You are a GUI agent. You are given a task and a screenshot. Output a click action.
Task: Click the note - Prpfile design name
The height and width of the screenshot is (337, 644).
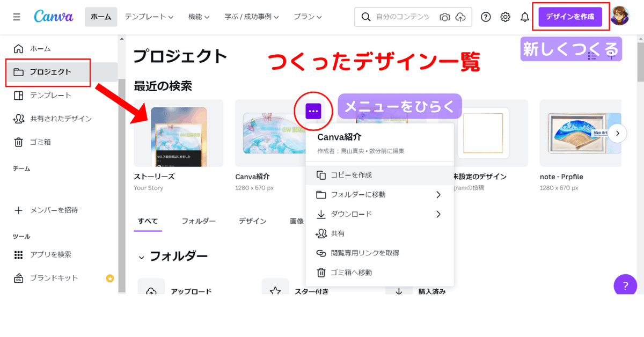coord(561,177)
